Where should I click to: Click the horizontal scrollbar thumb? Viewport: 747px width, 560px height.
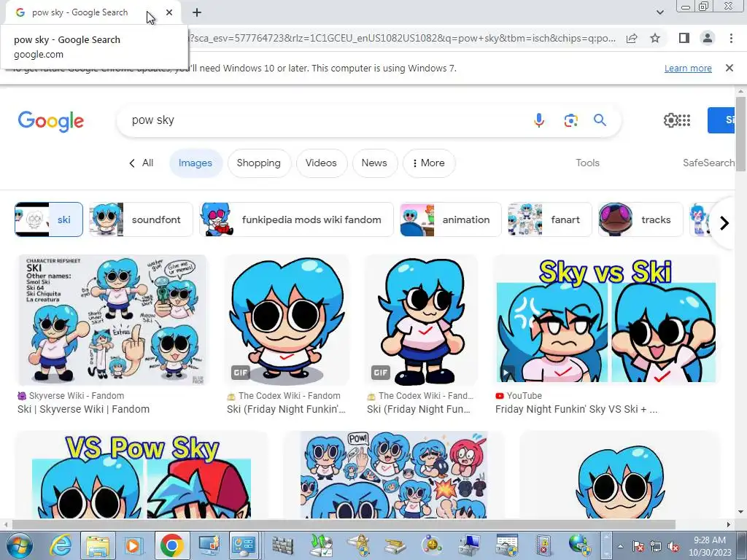pos(344,525)
